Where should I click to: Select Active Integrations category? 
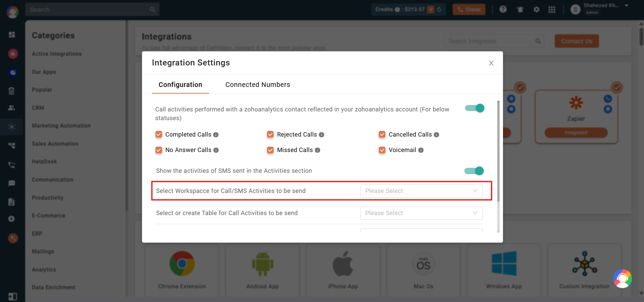tap(57, 54)
